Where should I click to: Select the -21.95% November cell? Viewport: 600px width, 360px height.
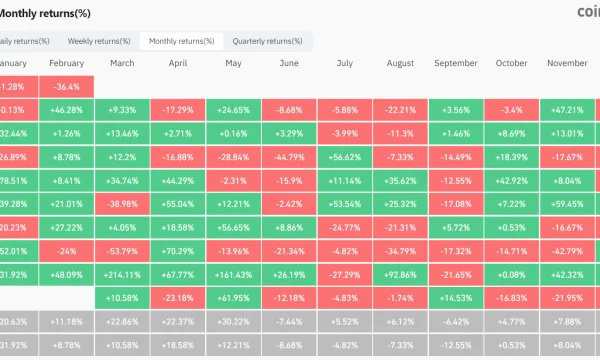[567, 298]
